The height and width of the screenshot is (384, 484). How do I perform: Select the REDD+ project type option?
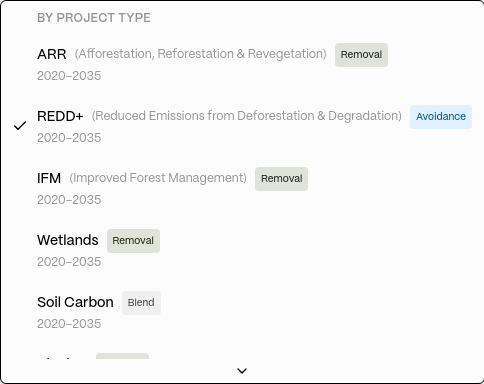coord(242,127)
